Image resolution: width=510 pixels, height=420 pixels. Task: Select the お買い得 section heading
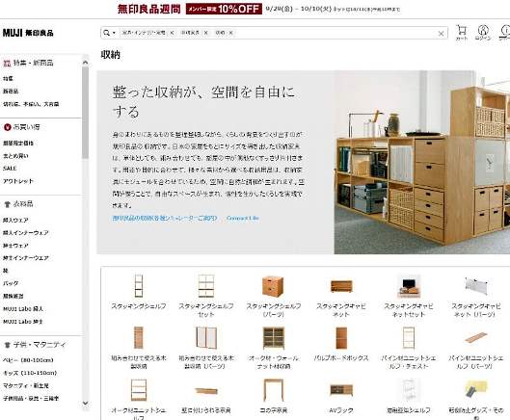point(26,127)
